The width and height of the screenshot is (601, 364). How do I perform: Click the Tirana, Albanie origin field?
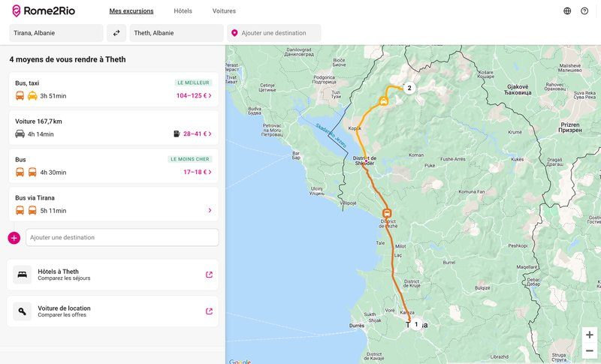tap(56, 33)
